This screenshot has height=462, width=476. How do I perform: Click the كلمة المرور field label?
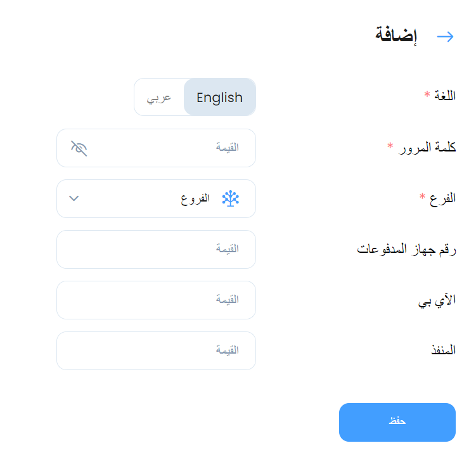(427, 148)
